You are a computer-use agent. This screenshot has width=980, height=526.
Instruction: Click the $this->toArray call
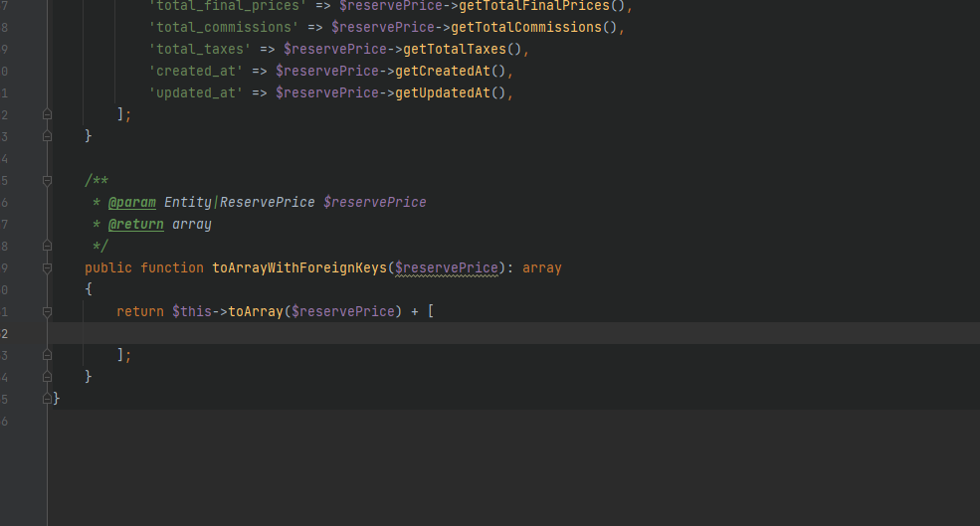[x=228, y=311]
